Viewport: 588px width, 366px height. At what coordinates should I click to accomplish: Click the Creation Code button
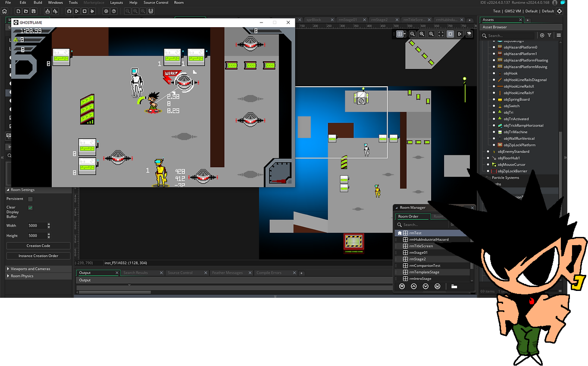tap(38, 246)
